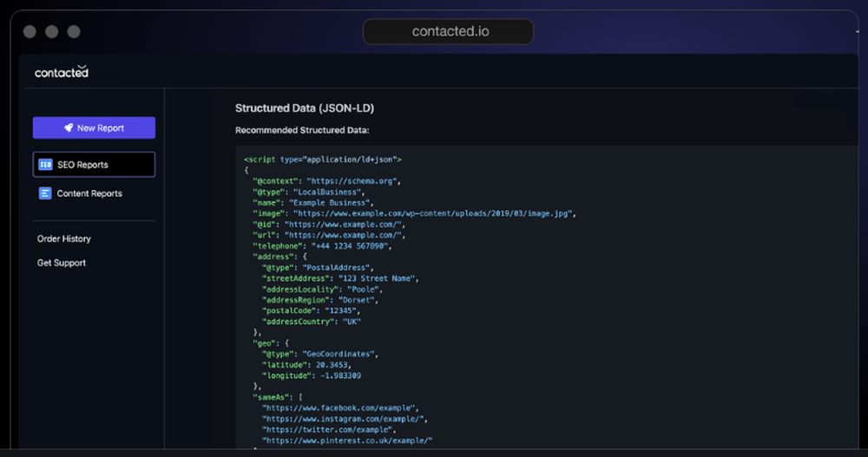Click the twitter.com/example URL line

click(329, 429)
